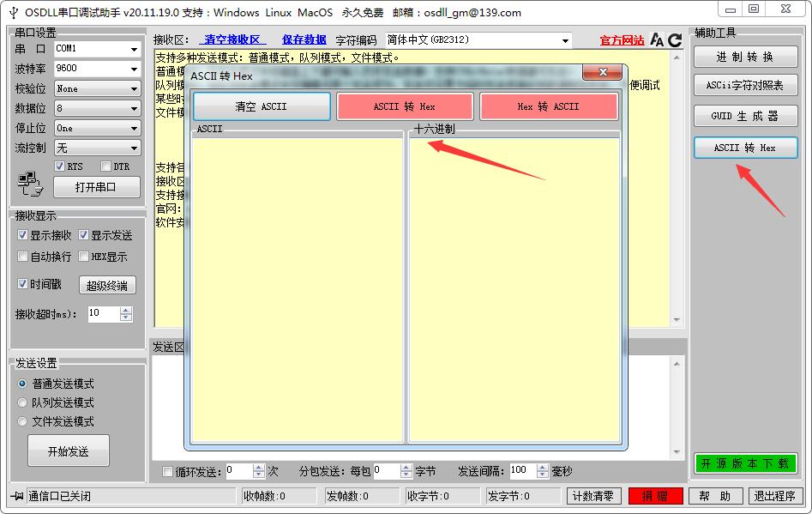Open the 超级终端 button

pos(107,285)
